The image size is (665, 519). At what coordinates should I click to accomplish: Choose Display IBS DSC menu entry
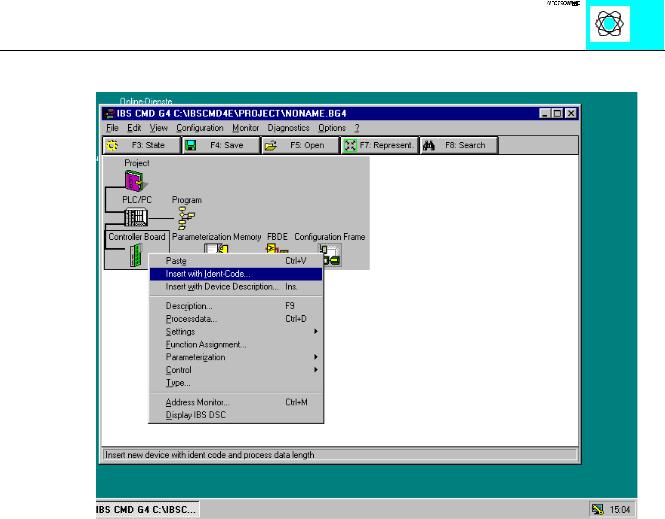pos(236,415)
